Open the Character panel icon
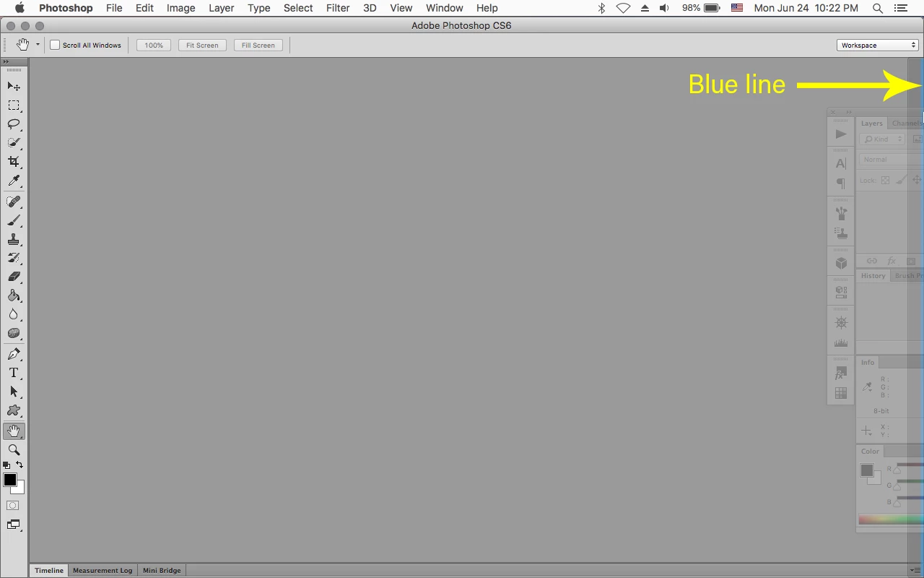This screenshot has width=924, height=578. coord(841,164)
